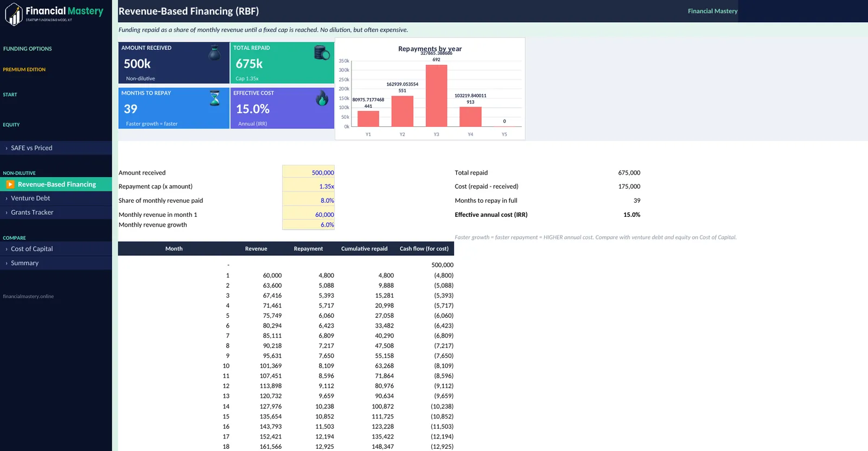This screenshot has width=868, height=451.
Task: Click the Repayment column header
Action: click(x=308, y=249)
